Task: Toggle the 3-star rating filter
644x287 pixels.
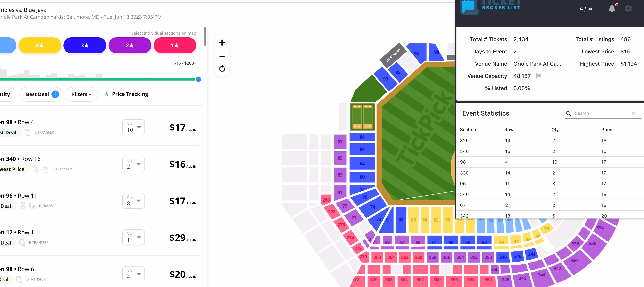Action: pos(85,46)
